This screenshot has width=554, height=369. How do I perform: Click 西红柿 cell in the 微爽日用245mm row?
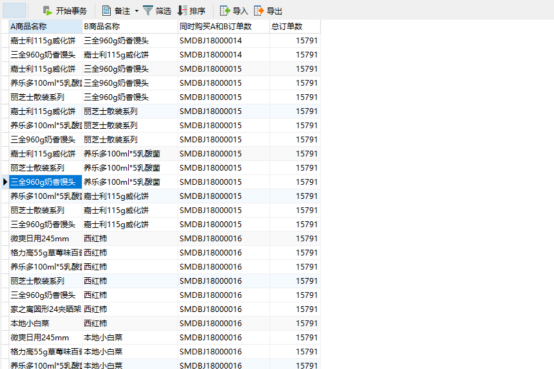pos(130,239)
